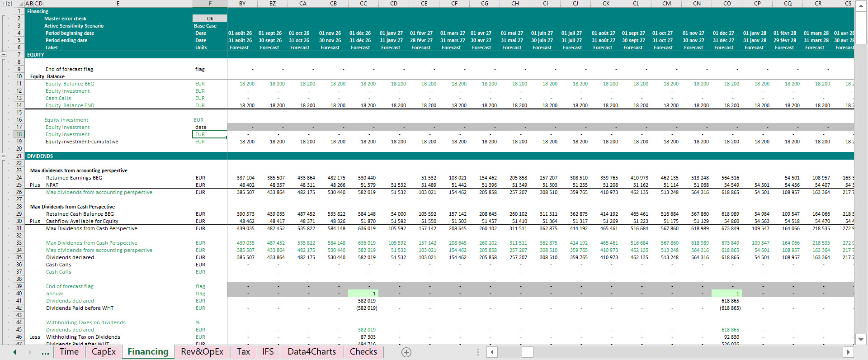Image resolution: width=868 pixels, height=360 pixels.
Task: Select green annual flag cell in column CC
Action: pos(363,294)
